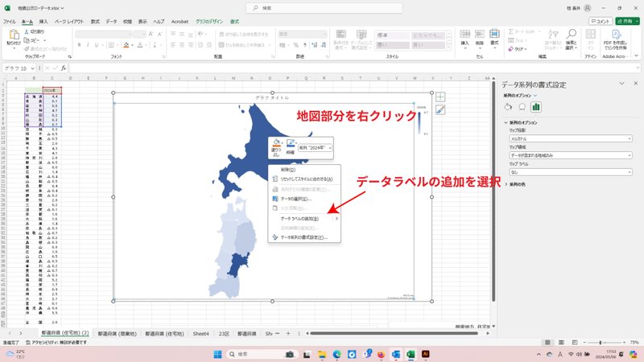This screenshot has height=362, width=644.
Task: Click the formula bar input field
Action: click(354, 68)
